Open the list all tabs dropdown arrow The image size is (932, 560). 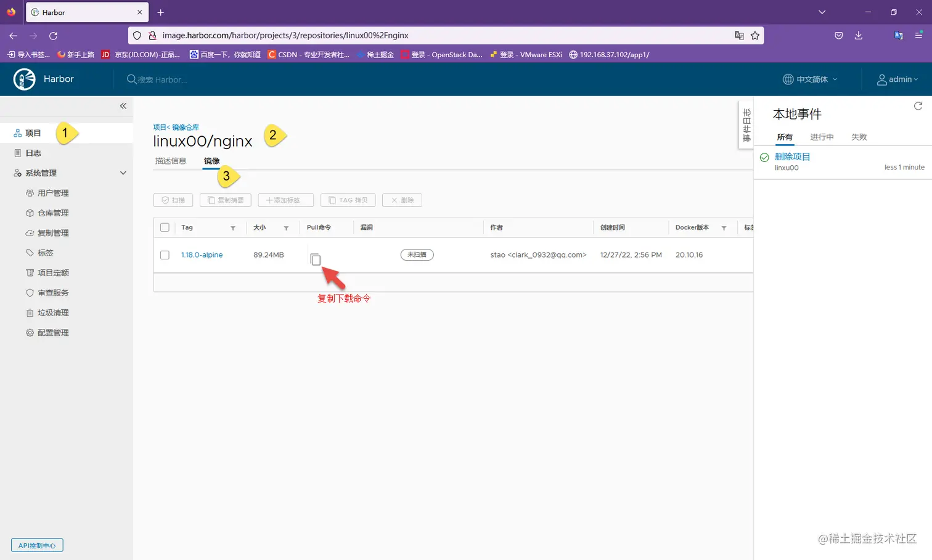coord(822,12)
